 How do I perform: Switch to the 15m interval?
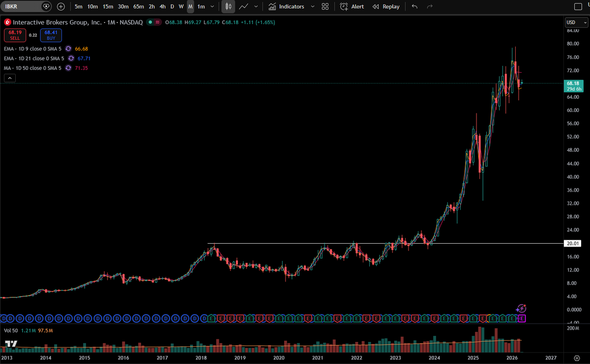point(108,6)
